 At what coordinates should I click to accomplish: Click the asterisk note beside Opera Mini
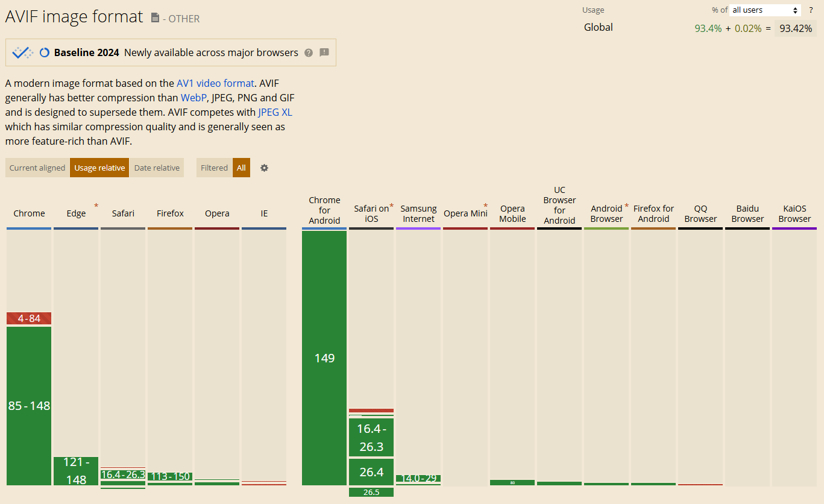pyautogui.click(x=485, y=206)
